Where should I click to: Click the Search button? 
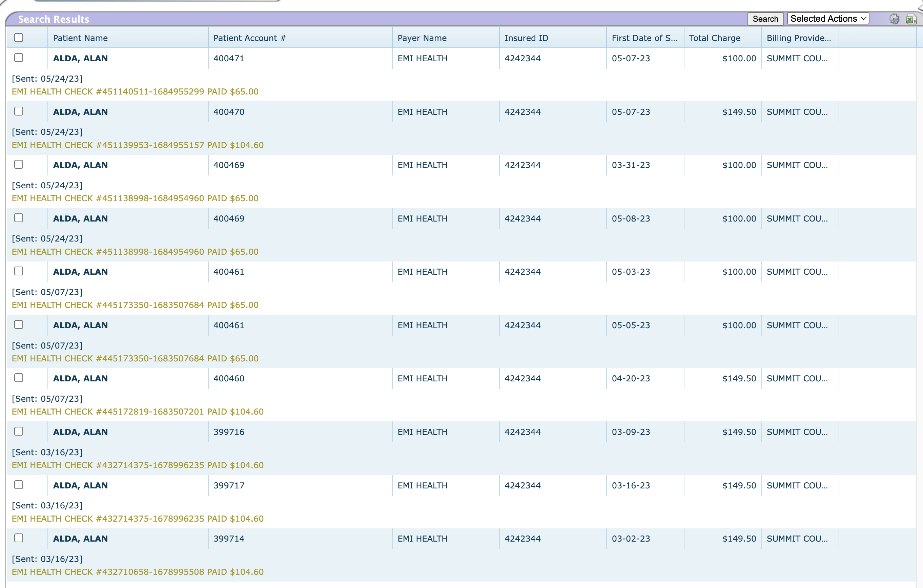click(x=765, y=19)
